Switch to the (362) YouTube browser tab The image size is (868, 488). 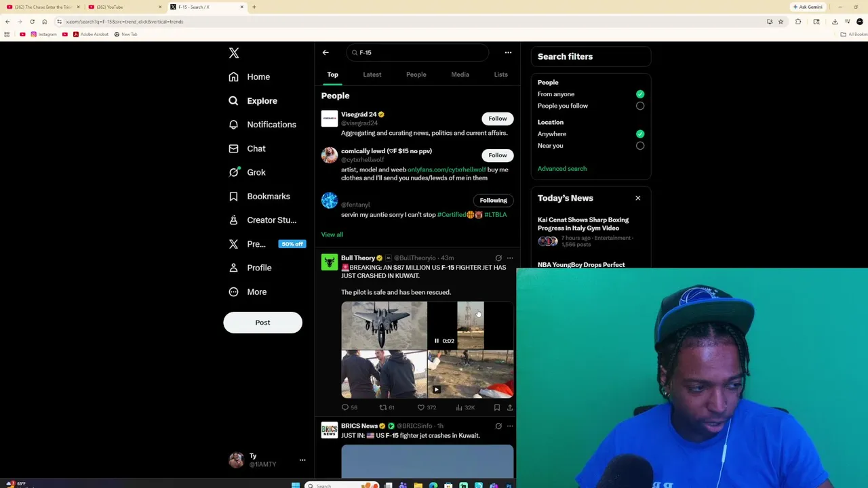tap(124, 7)
